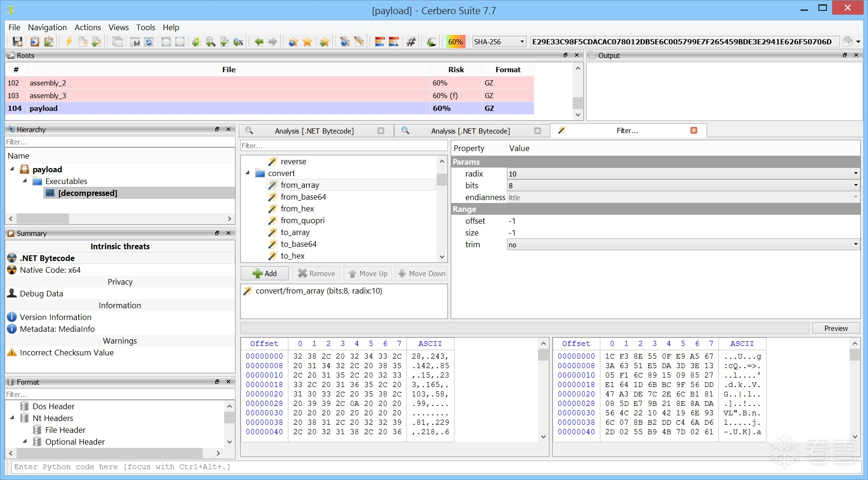The image size is (868, 480).
Task: Open the Navigation menu
Action: (x=47, y=27)
